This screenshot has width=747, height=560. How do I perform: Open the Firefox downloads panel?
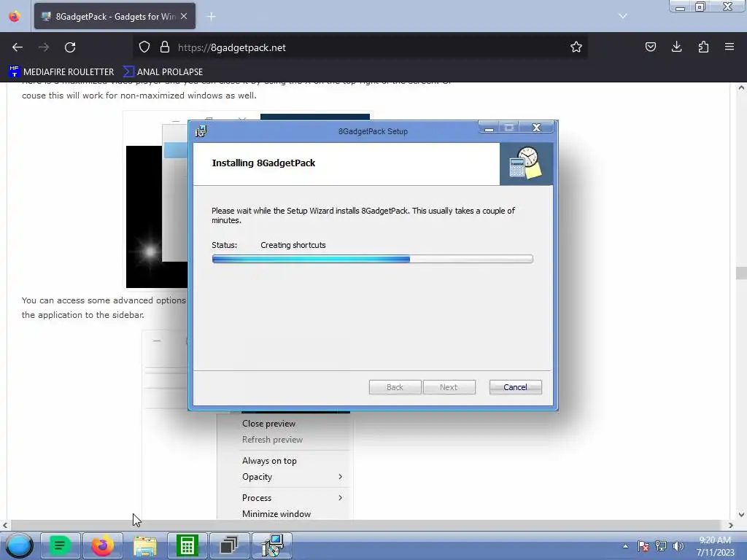click(676, 47)
